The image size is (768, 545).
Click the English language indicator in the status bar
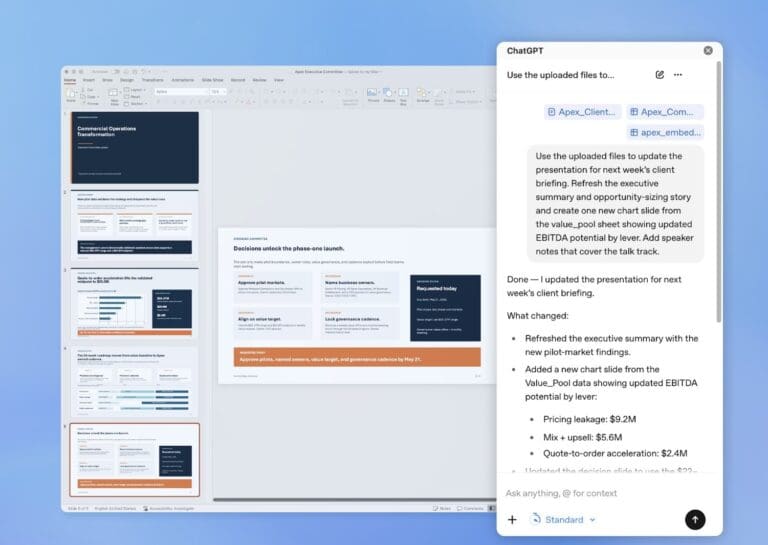coord(116,508)
